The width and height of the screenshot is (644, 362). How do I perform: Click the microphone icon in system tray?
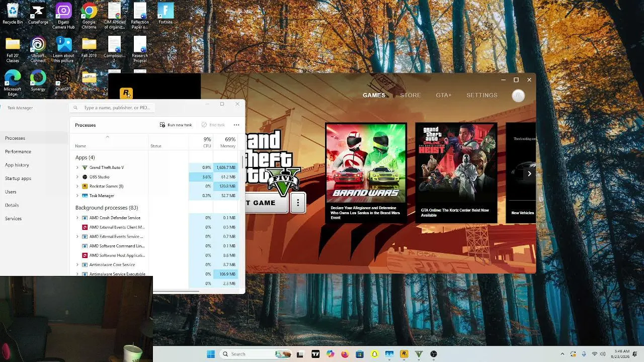pos(584,354)
